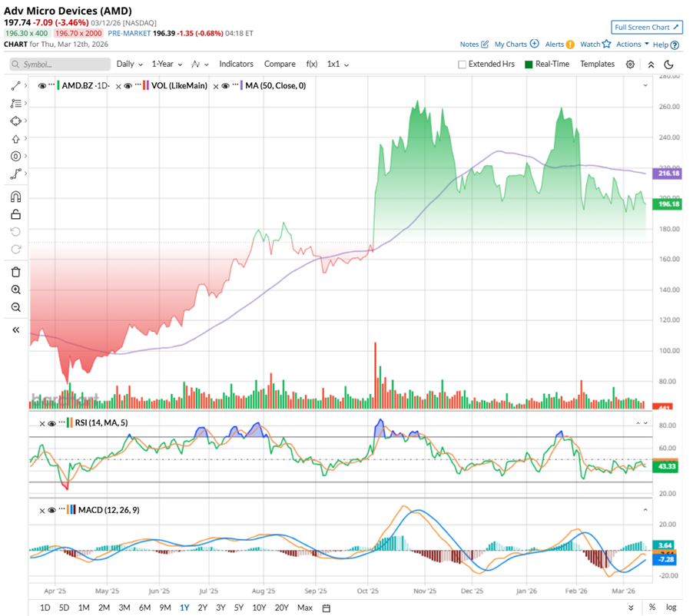Click the Full Screen Chart button

[647, 28]
